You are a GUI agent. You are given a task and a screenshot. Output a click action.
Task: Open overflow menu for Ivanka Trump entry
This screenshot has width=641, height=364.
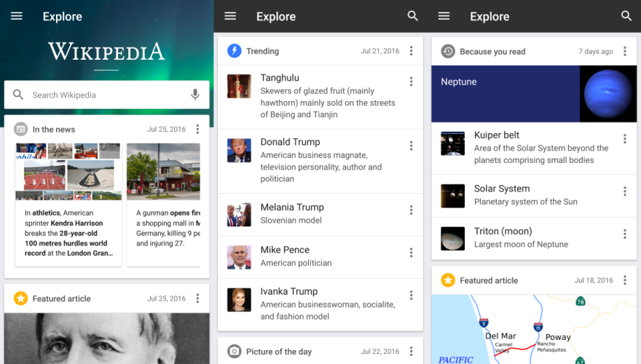pos(412,295)
